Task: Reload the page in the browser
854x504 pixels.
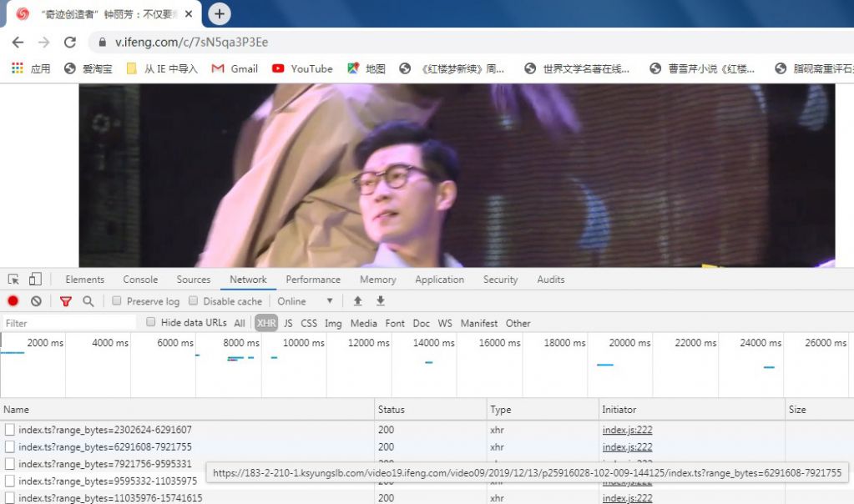Action: click(x=70, y=43)
